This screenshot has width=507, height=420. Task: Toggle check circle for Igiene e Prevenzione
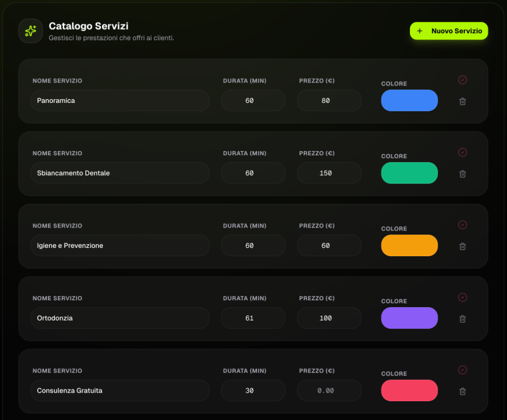tap(462, 225)
